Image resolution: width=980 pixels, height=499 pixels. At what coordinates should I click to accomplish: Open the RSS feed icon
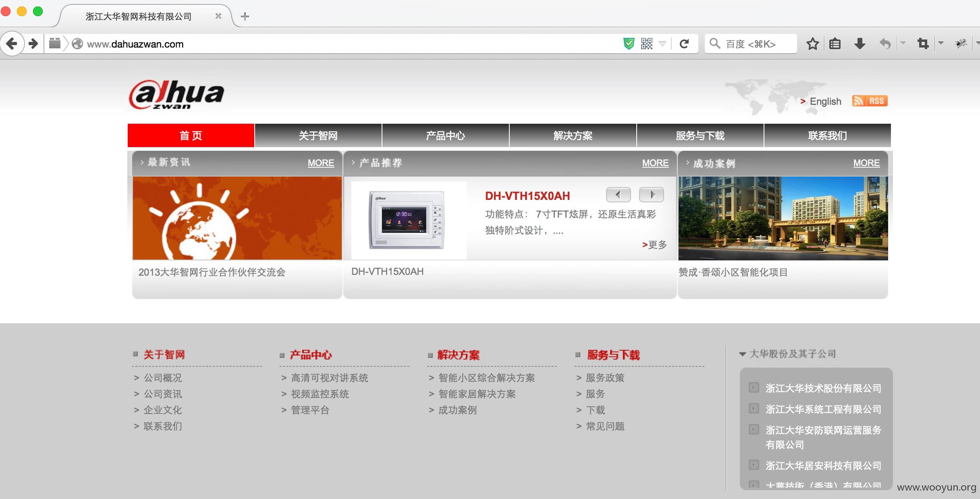click(x=870, y=101)
